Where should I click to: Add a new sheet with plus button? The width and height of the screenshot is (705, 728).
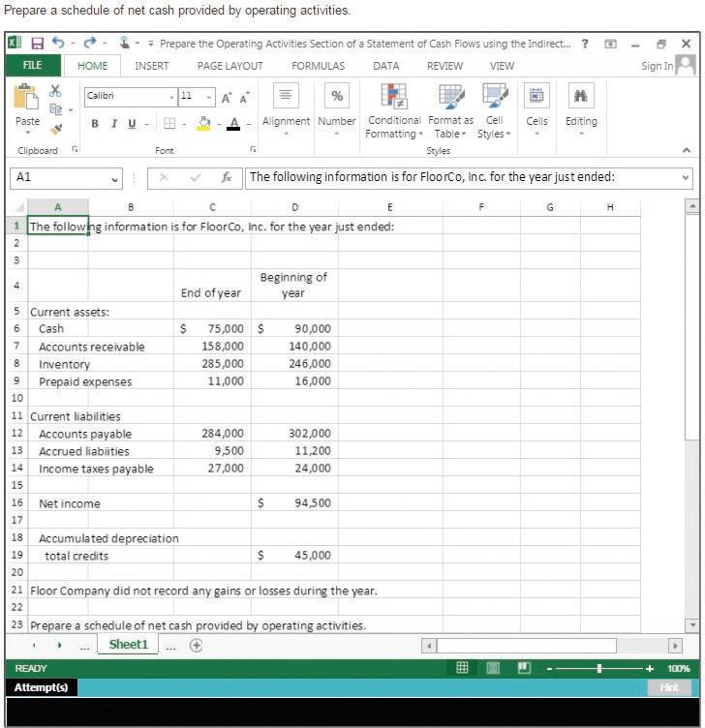[x=196, y=645]
